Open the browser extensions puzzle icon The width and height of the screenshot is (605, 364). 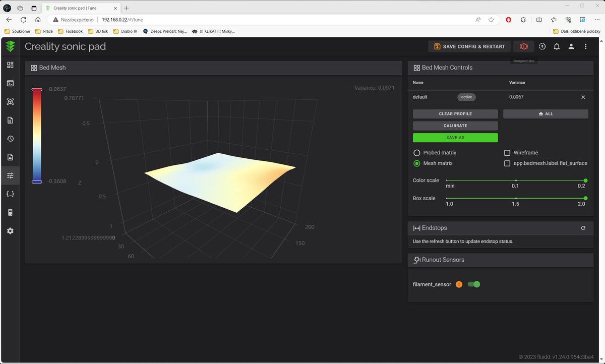(523, 20)
